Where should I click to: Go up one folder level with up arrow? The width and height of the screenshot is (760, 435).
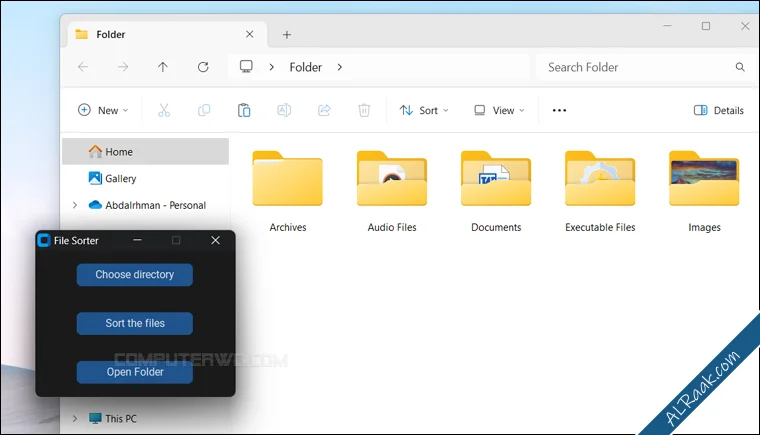click(x=163, y=67)
